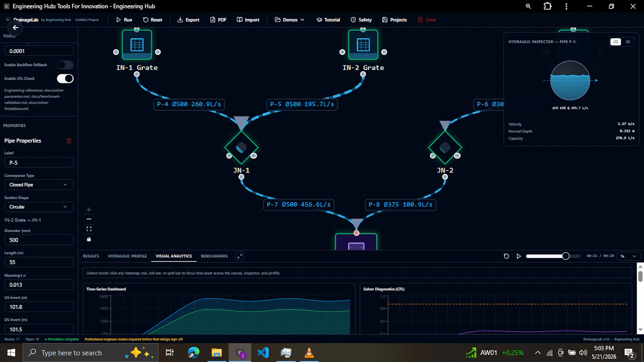Fit canvas view to screen
The width and height of the screenshot is (644, 362).
(89, 229)
